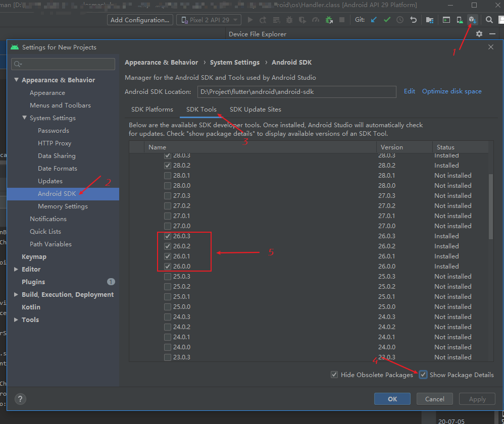The height and width of the screenshot is (424, 504).
Task: Open Notifications settings
Action: 48,219
